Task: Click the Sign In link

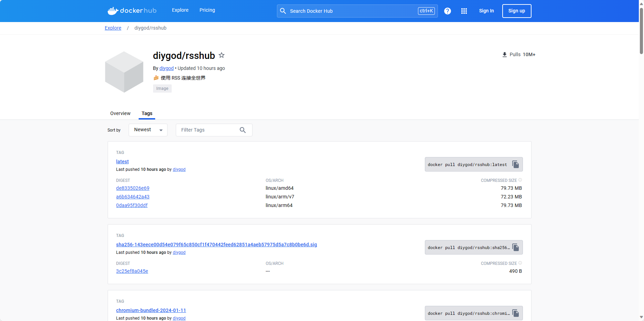Action: click(x=486, y=11)
